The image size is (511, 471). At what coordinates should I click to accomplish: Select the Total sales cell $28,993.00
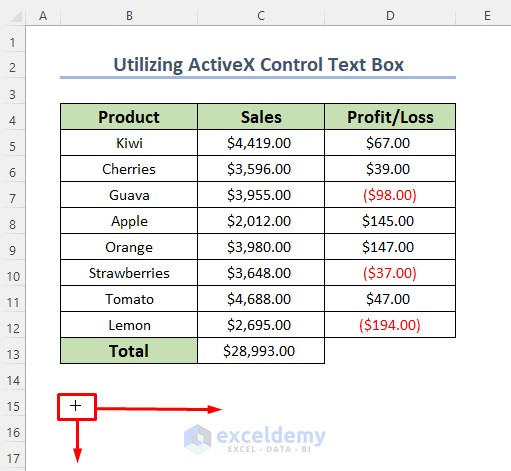[x=261, y=351]
